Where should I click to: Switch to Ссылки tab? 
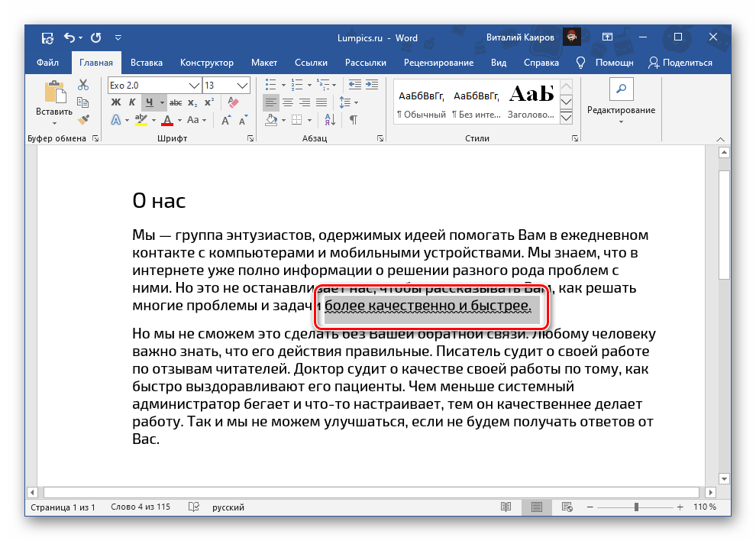point(311,63)
